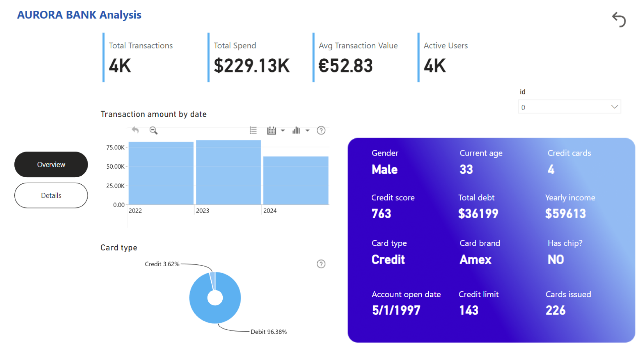Image resolution: width=644 pixels, height=362 pixels.
Task: Click the Credit limit value '143'
Action: pyautogui.click(x=469, y=311)
